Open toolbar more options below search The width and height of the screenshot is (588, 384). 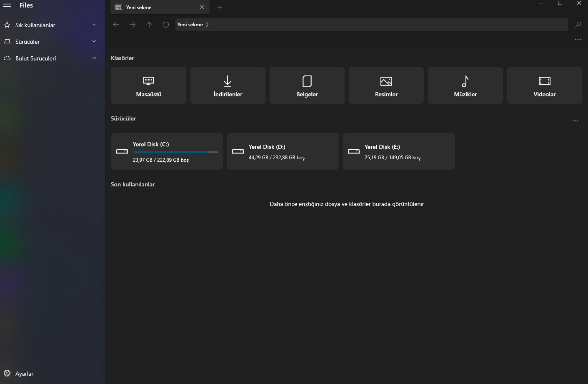click(578, 40)
